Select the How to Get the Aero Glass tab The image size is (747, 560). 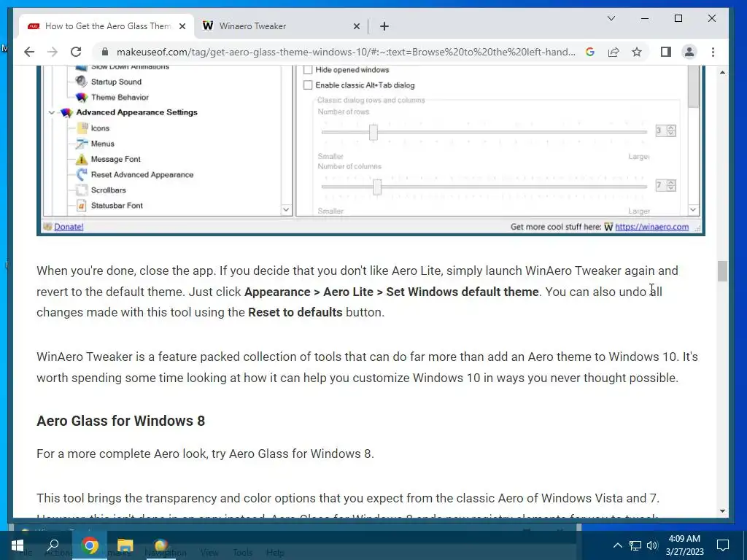107,26
